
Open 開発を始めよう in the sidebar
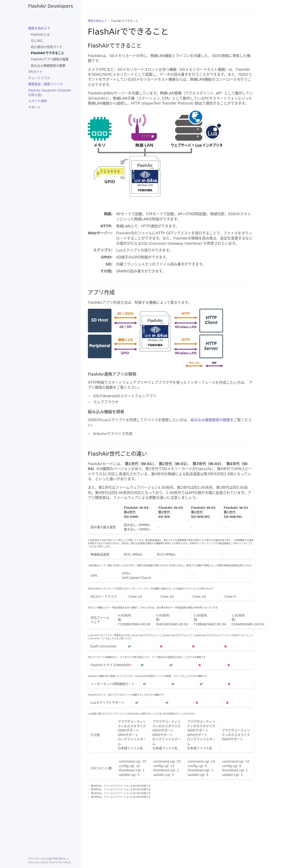[39, 28]
